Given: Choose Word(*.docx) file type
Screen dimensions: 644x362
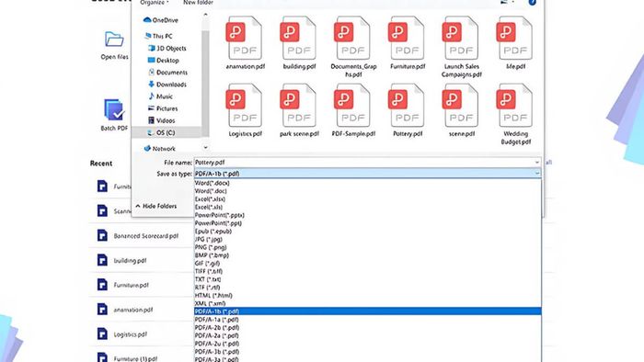Looking at the screenshot, I should pos(368,183).
